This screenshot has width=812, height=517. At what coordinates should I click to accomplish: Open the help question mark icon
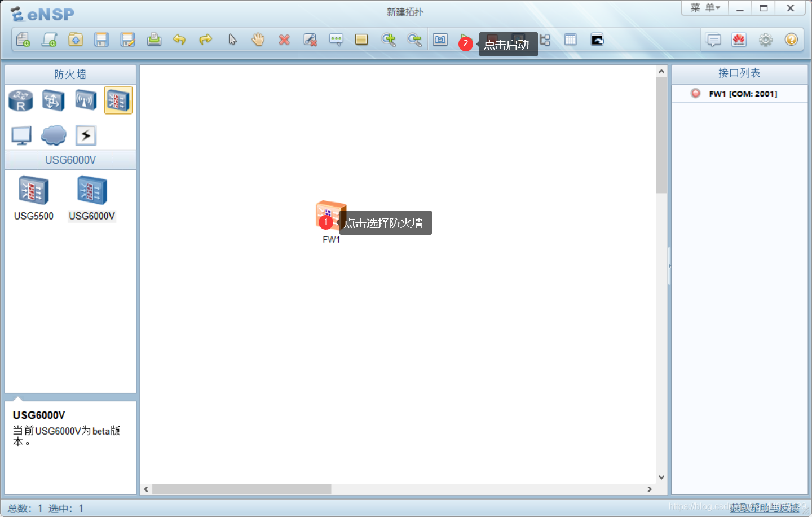(x=791, y=40)
